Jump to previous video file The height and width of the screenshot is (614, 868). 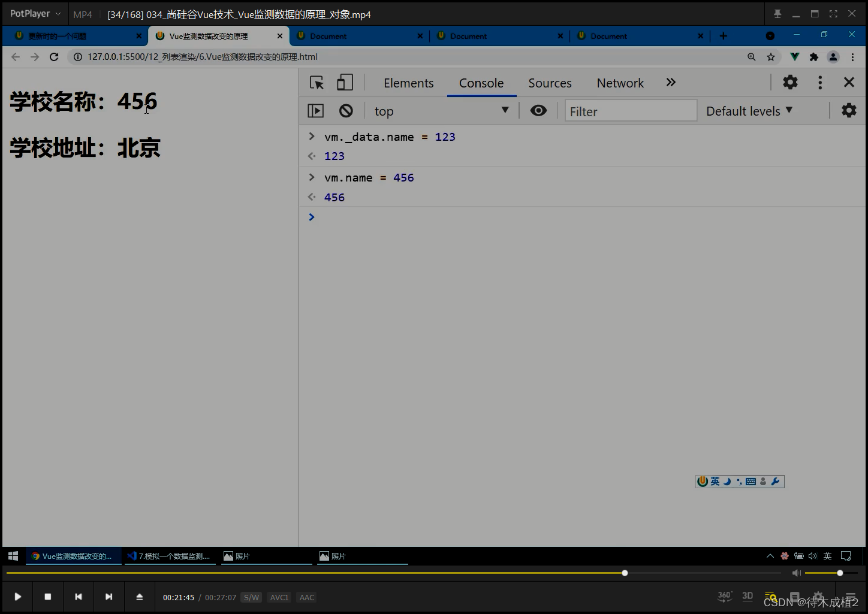(x=79, y=597)
